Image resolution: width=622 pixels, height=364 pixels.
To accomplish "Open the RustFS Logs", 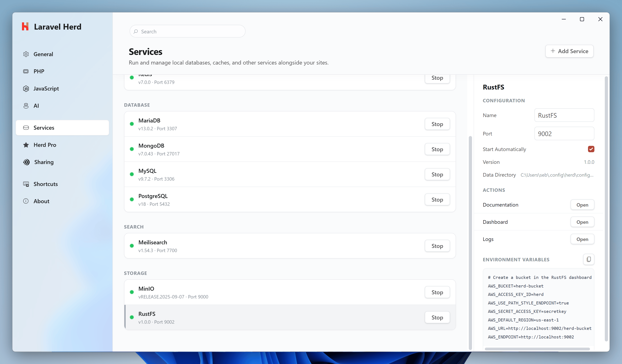I will click(582, 239).
